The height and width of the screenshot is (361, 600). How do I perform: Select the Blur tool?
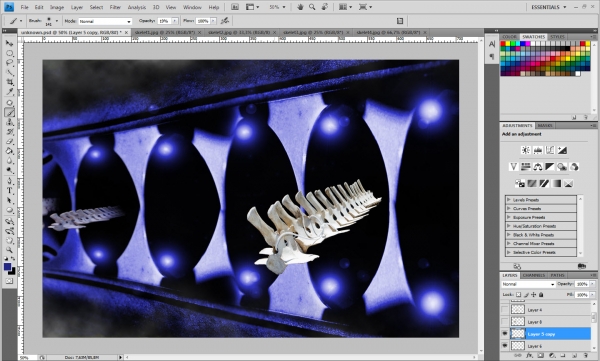9,161
